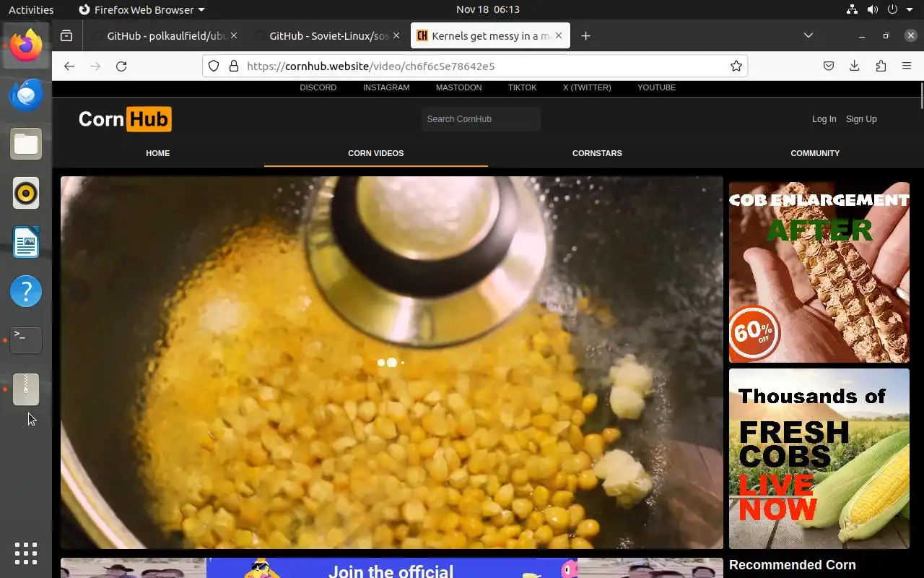Screen dimensions: 924x578
Task: List all tabs dropdown chevron
Action: (x=808, y=35)
